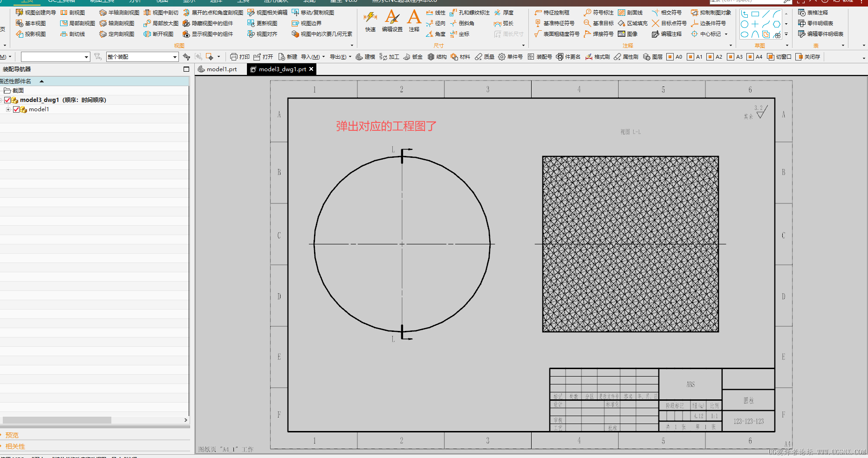This screenshot has height=458, width=868.
Task: Expand the sketch curve gallery list
Action: coord(786,34)
